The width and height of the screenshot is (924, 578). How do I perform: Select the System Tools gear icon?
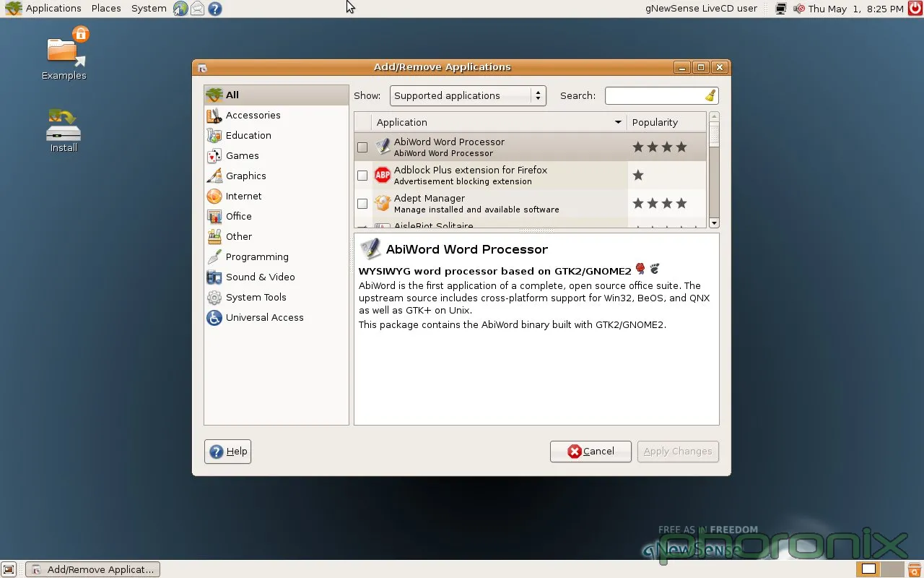tap(214, 297)
